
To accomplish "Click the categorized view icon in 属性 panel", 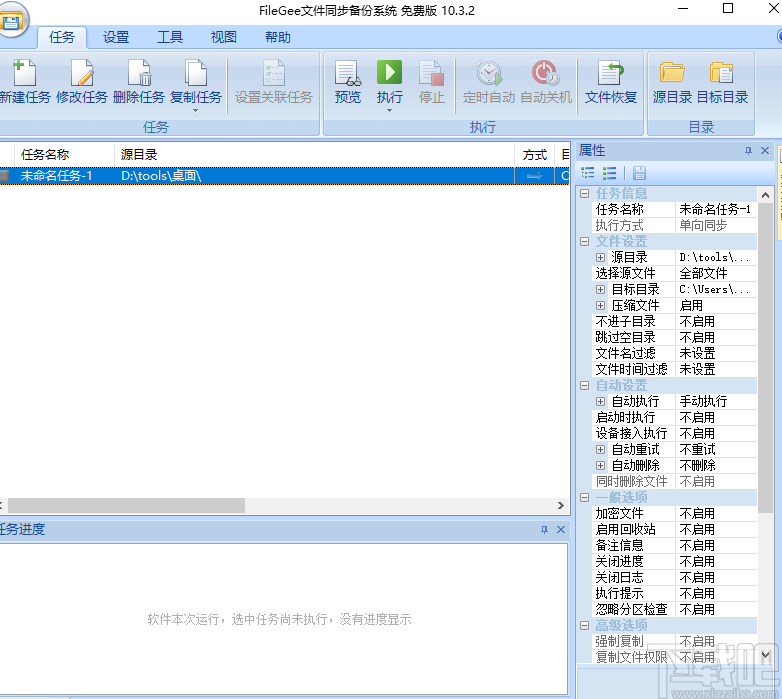I will [588, 173].
